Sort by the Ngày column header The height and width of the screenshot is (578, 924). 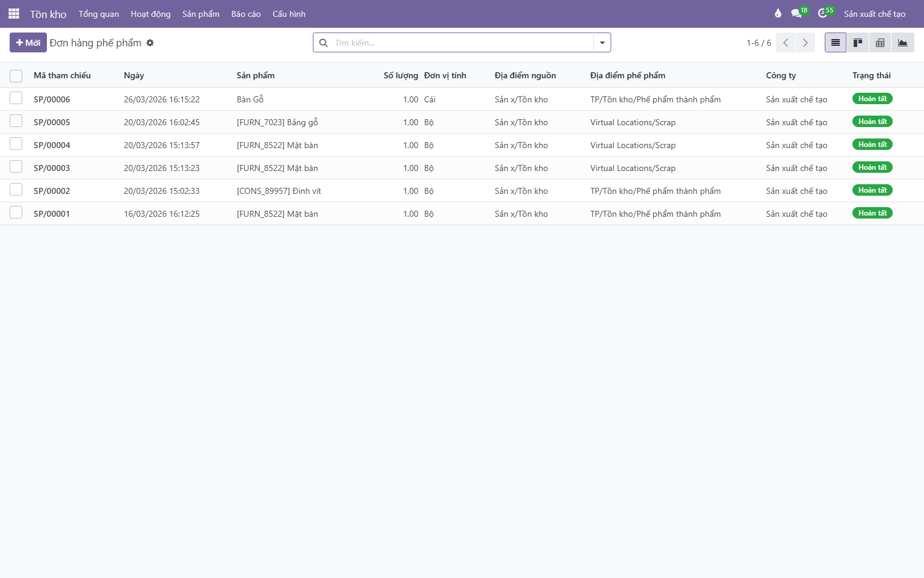[x=134, y=75]
